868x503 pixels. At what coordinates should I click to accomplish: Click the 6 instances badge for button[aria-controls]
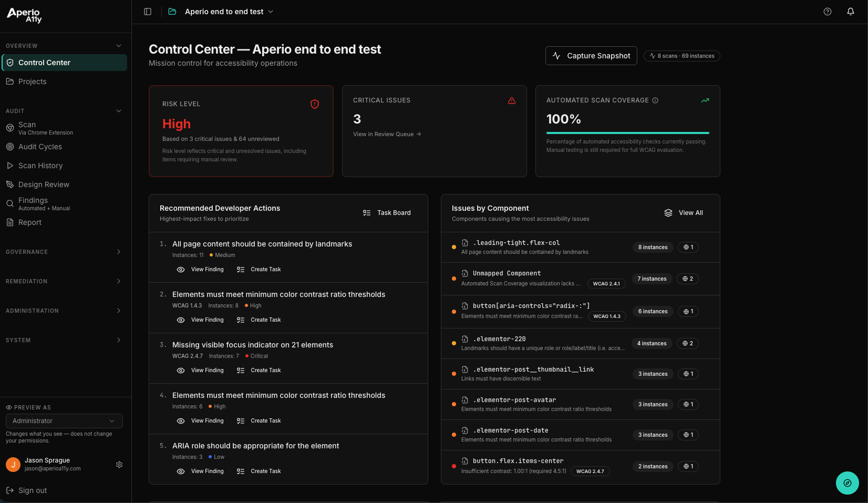tap(653, 311)
